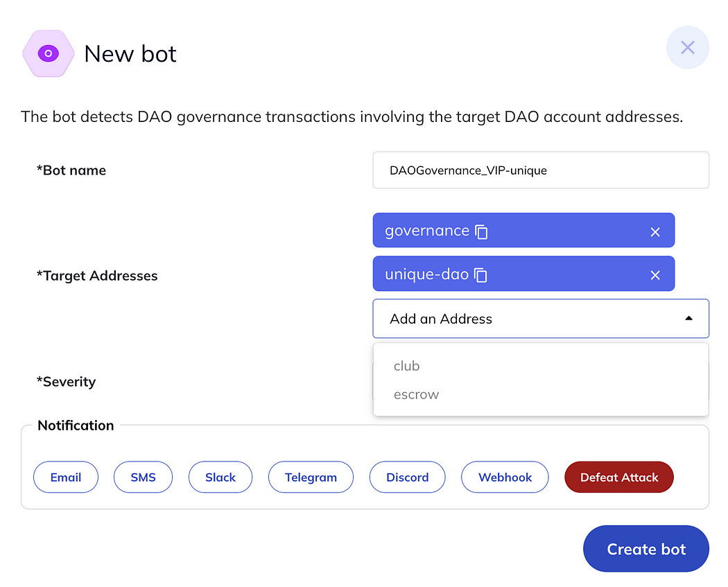Enable Email notification
The image size is (728, 587).
pyautogui.click(x=65, y=477)
